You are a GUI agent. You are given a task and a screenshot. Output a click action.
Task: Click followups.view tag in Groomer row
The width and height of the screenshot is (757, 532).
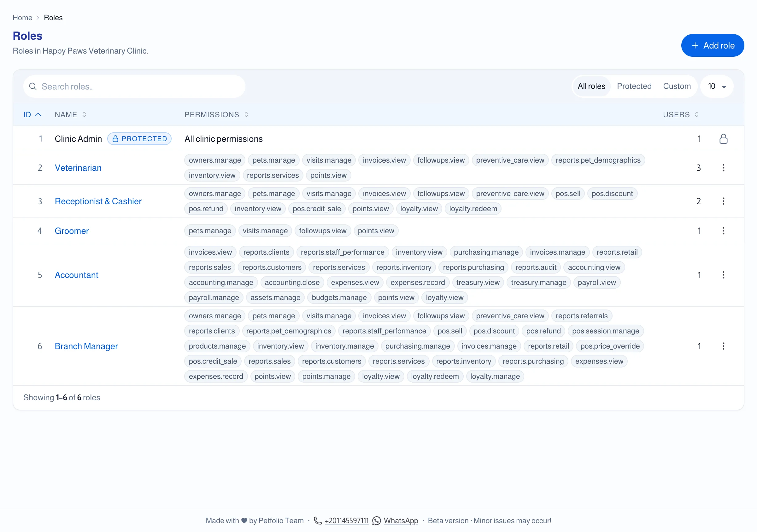tap(322, 231)
